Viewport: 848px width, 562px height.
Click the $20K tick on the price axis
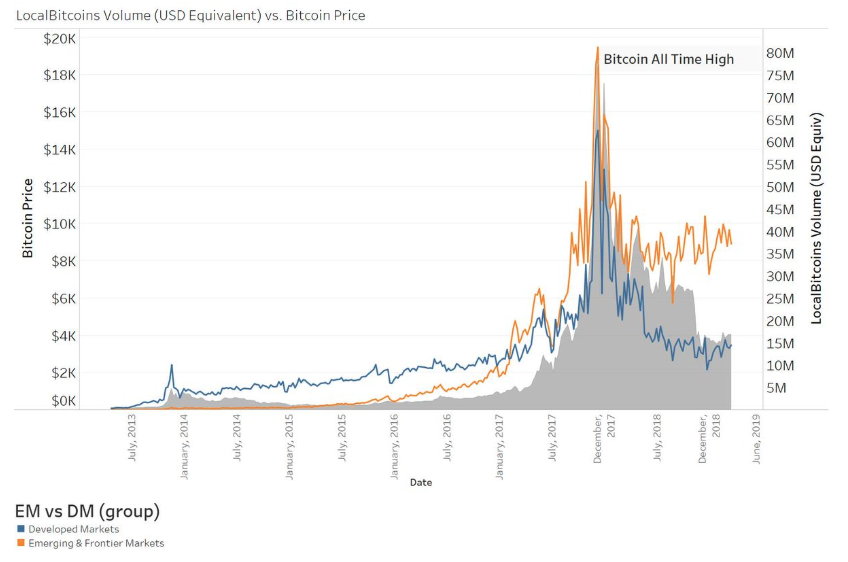(x=60, y=38)
